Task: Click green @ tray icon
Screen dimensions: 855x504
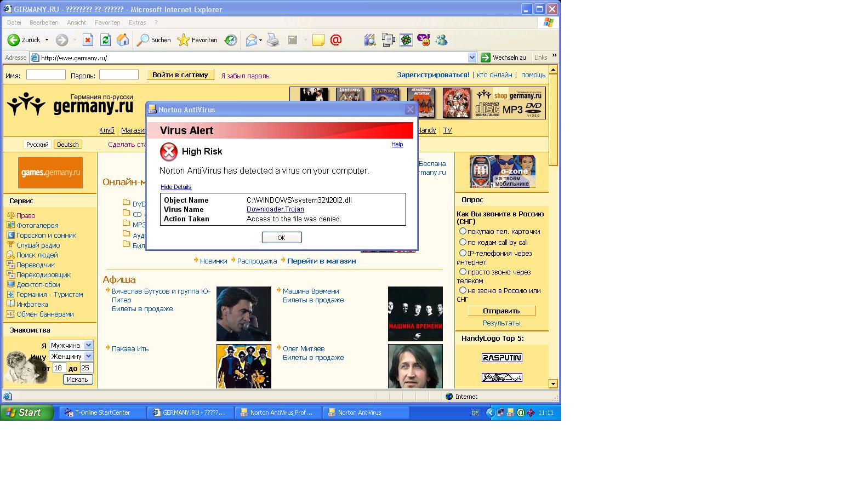Action: [521, 413]
